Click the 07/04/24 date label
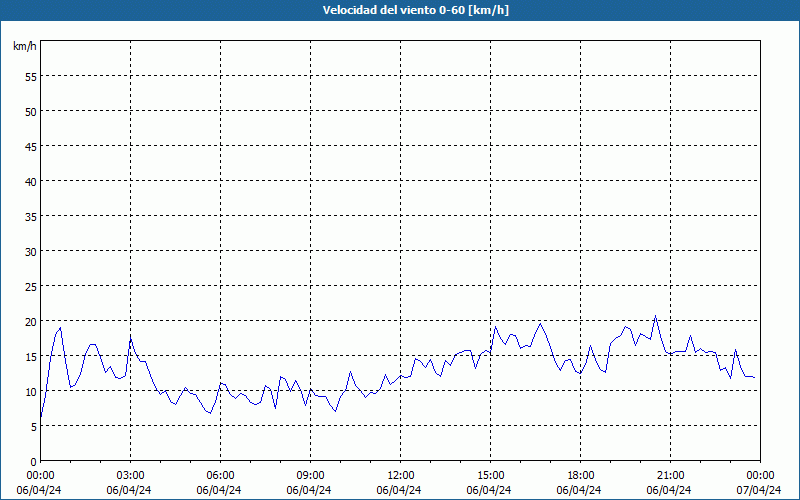 (759, 490)
